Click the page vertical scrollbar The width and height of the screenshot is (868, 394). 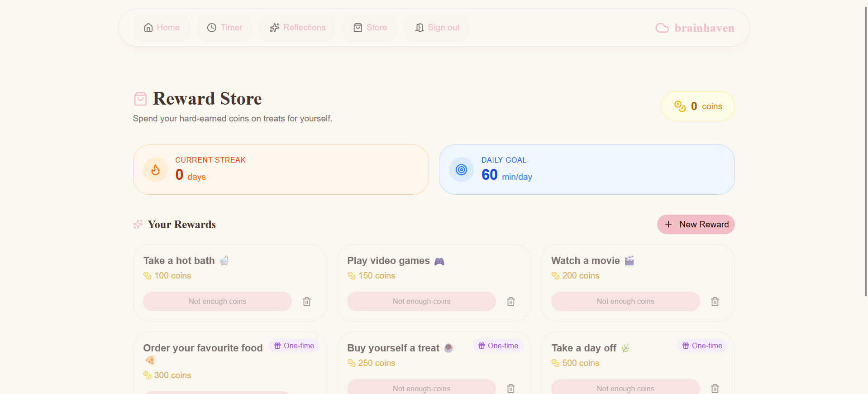(866, 152)
